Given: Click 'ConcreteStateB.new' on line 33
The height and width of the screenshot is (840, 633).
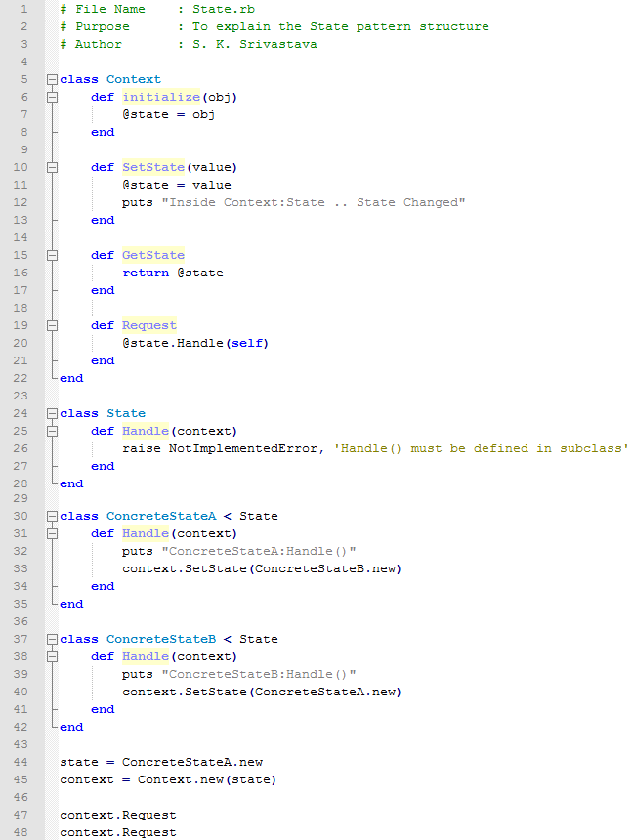Looking at the screenshot, I should click(x=325, y=568).
